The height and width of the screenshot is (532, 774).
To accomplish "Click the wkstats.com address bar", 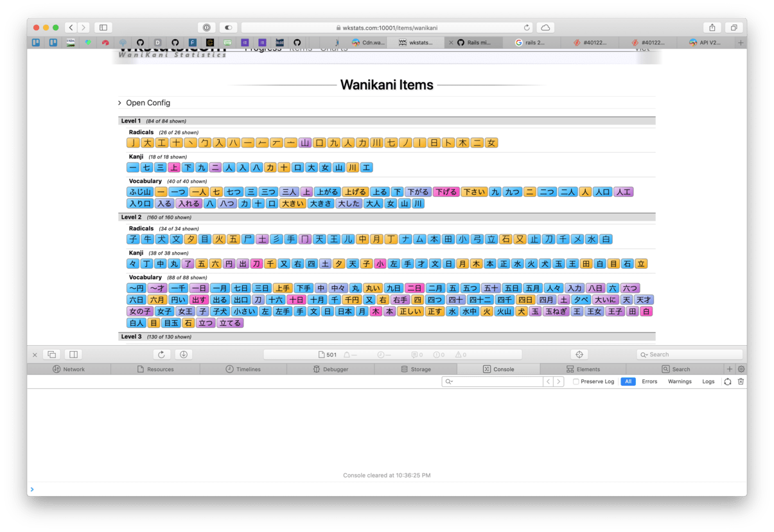I will [x=387, y=28].
